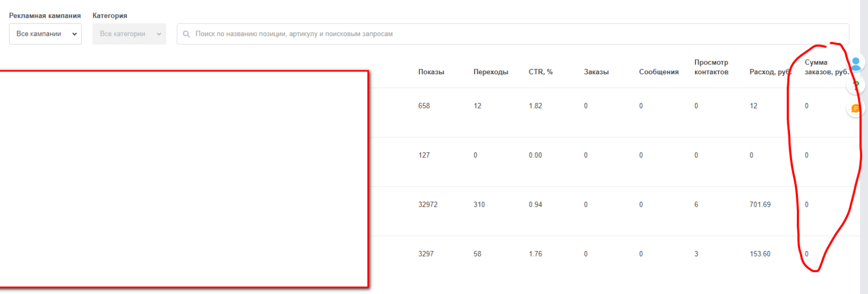Click the blue user profile floating icon
Viewport: 868px width, 294px height.
click(856, 64)
